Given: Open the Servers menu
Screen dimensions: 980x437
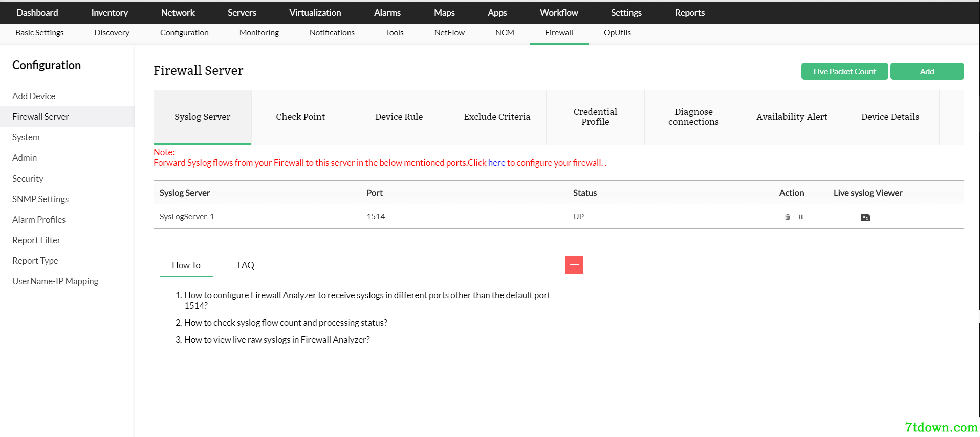Looking at the screenshot, I should click(242, 13).
